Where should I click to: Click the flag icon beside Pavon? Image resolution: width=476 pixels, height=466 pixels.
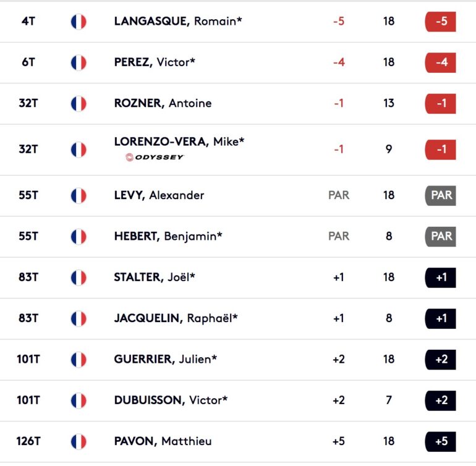coord(79,441)
